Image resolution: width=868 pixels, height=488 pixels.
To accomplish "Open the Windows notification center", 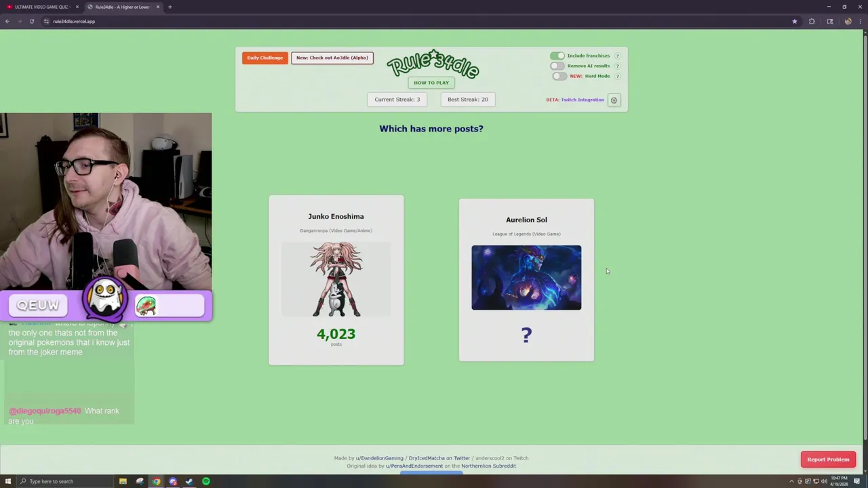I will [x=857, y=481].
